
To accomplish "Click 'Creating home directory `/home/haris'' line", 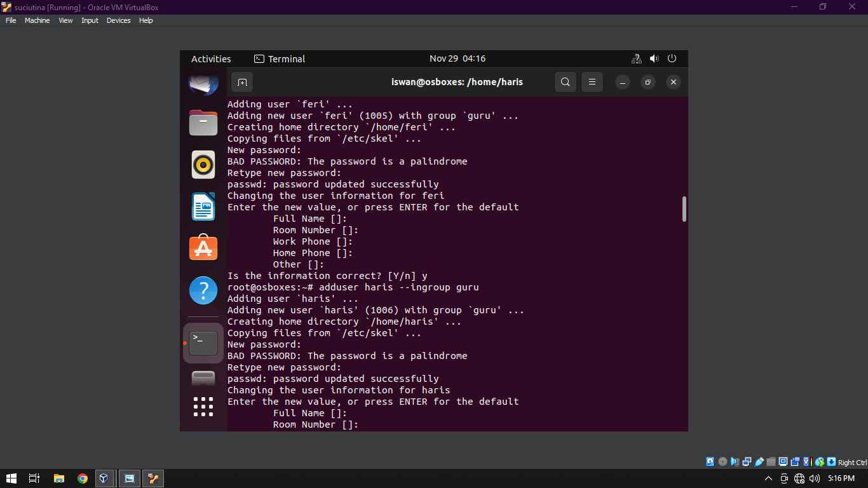I will point(344,322).
